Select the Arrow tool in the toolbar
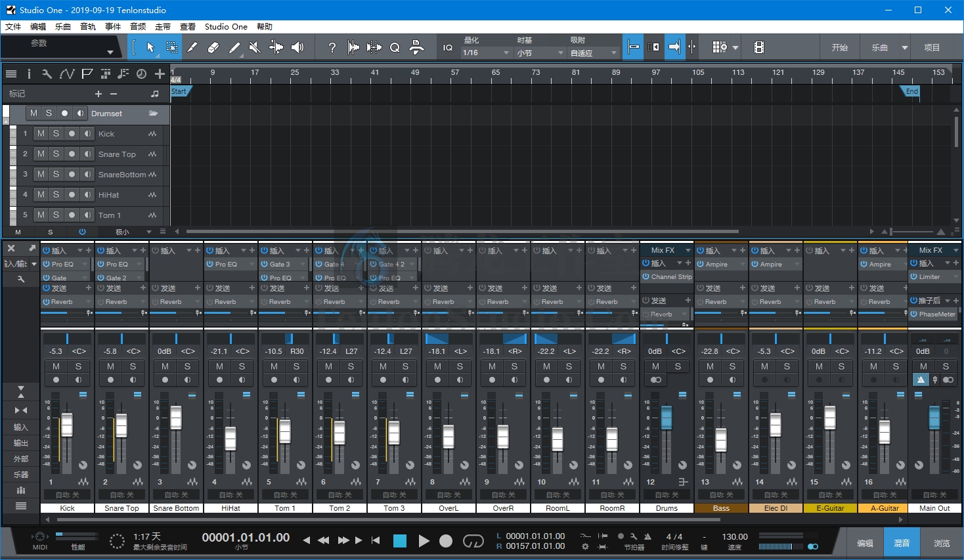Viewport: 964px width, 560px height. (x=150, y=47)
